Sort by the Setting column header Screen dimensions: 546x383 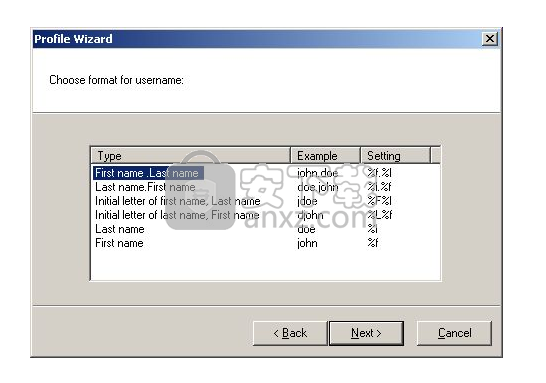pos(396,156)
